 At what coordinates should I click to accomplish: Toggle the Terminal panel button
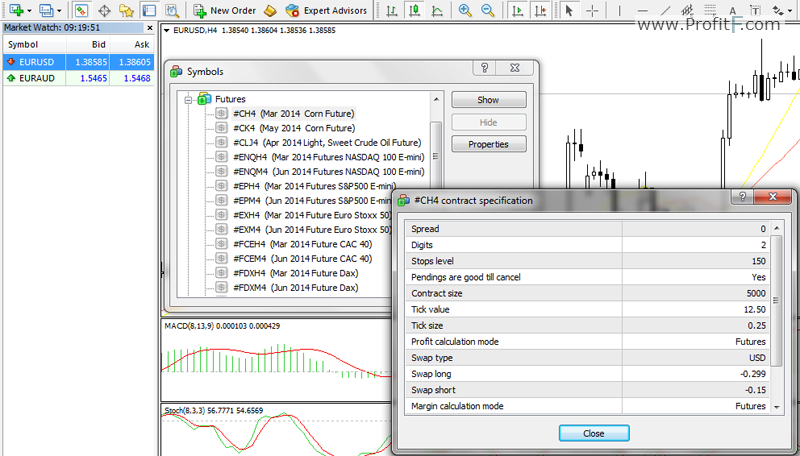tap(149, 10)
